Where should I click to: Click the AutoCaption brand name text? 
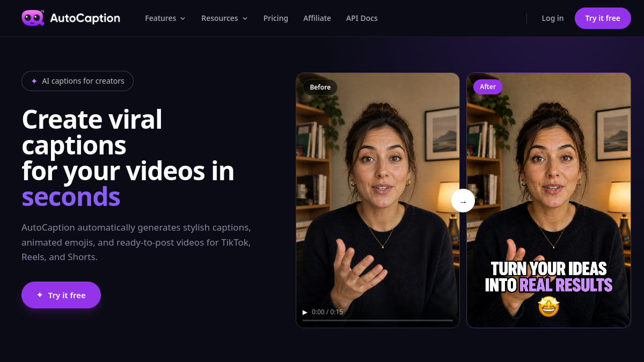(x=85, y=18)
